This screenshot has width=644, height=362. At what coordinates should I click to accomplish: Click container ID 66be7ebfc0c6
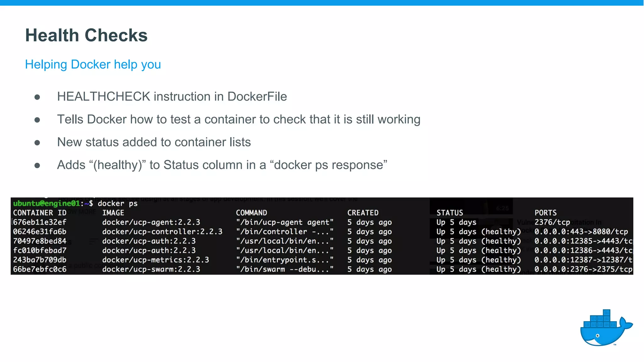coord(40,269)
